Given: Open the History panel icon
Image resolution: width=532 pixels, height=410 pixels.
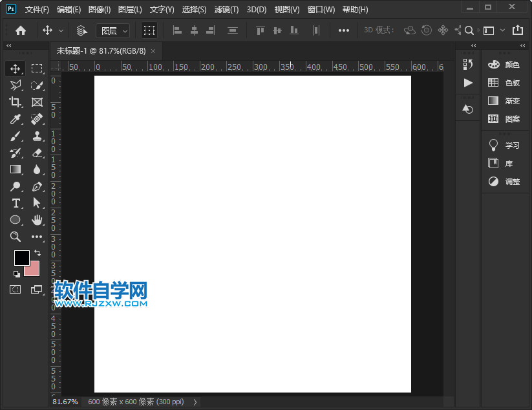Looking at the screenshot, I should (468, 64).
